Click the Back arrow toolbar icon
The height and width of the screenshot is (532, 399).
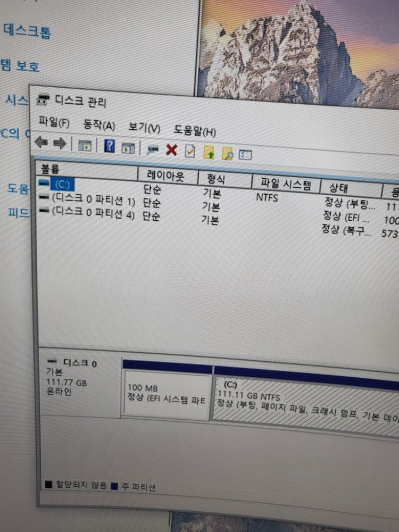[41, 142]
